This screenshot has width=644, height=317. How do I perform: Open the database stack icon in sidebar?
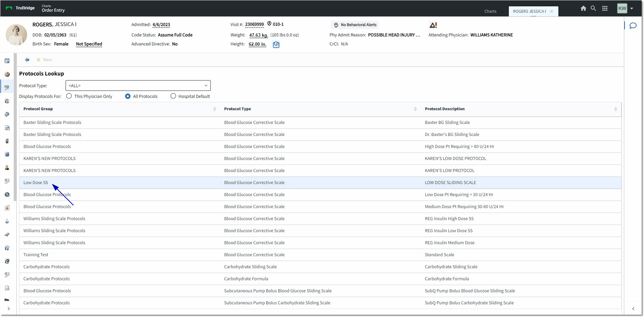pyautogui.click(x=7, y=154)
